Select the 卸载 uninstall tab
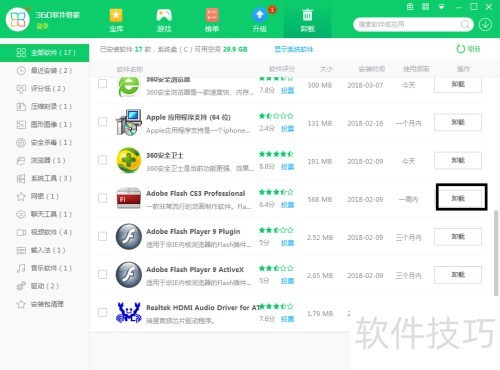This screenshot has width=500, height=370. point(307,20)
